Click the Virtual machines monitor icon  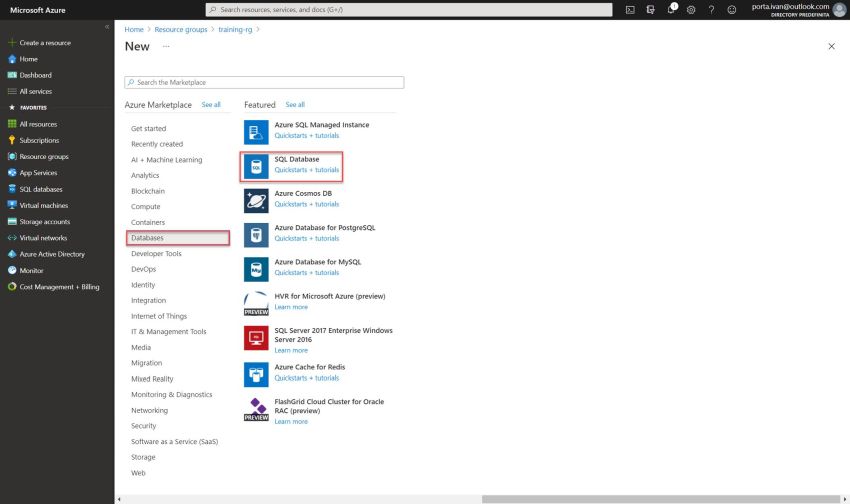click(12, 205)
